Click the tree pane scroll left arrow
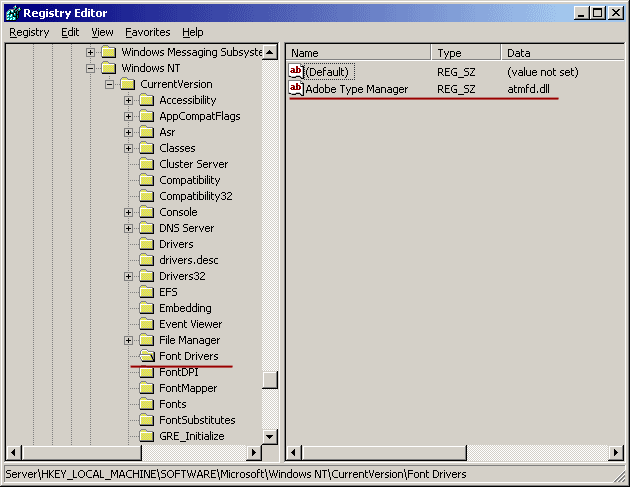The width and height of the screenshot is (630, 487). click(x=14, y=453)
